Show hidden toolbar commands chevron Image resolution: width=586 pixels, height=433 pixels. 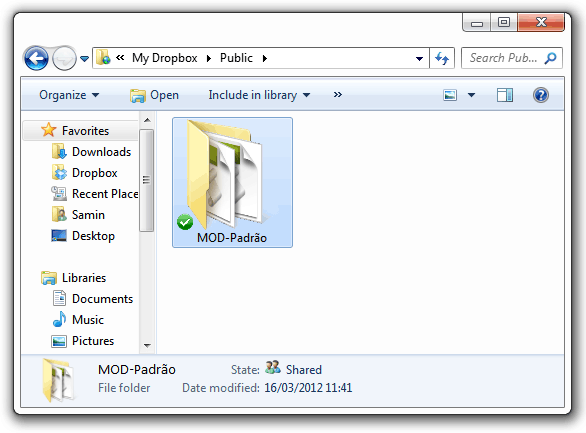pos(337,95)
